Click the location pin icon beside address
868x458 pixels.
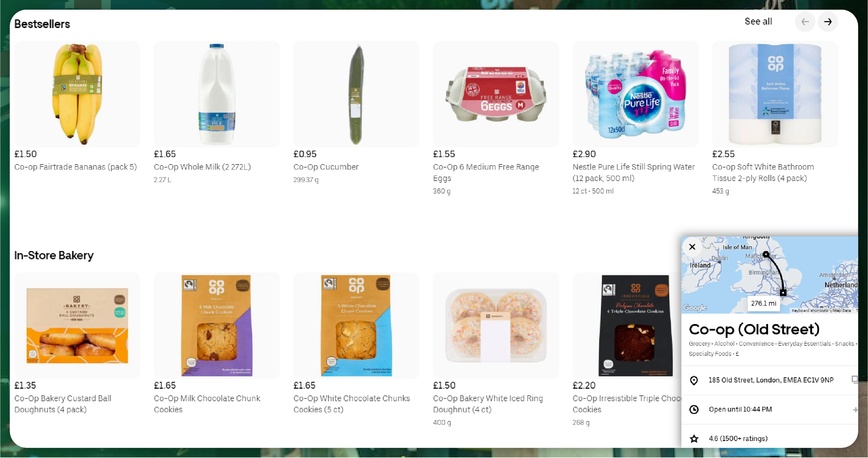click(x=694, y=380)
